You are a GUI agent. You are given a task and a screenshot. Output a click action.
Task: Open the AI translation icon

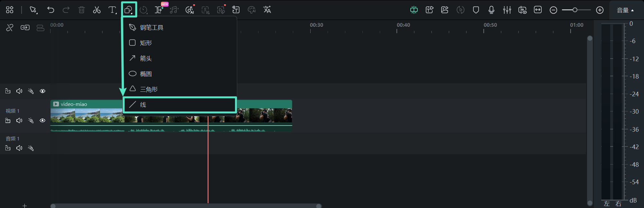pos(267,10)
